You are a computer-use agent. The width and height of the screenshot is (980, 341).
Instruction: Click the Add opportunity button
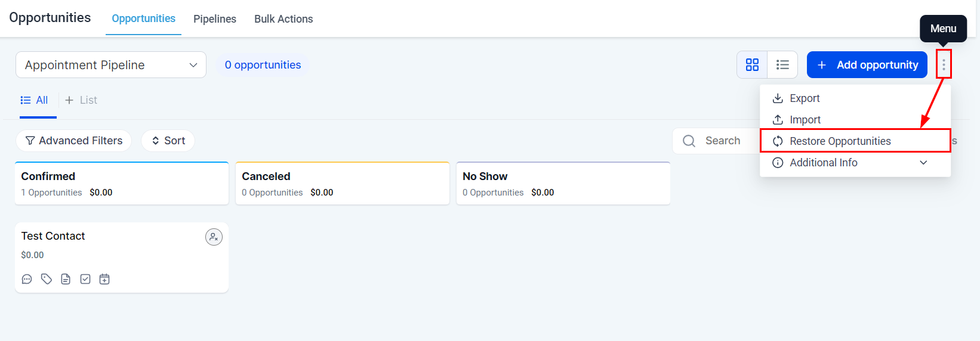pos(867,65)
